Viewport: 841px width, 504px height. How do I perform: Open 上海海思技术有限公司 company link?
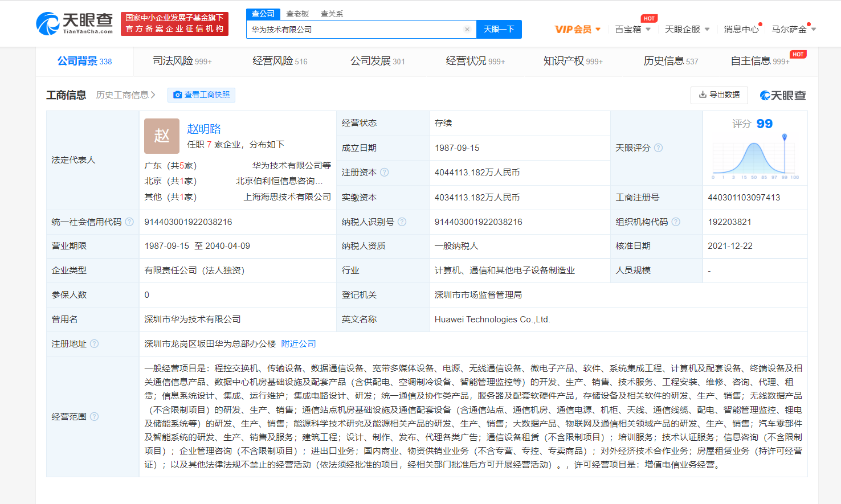[288, 196]
